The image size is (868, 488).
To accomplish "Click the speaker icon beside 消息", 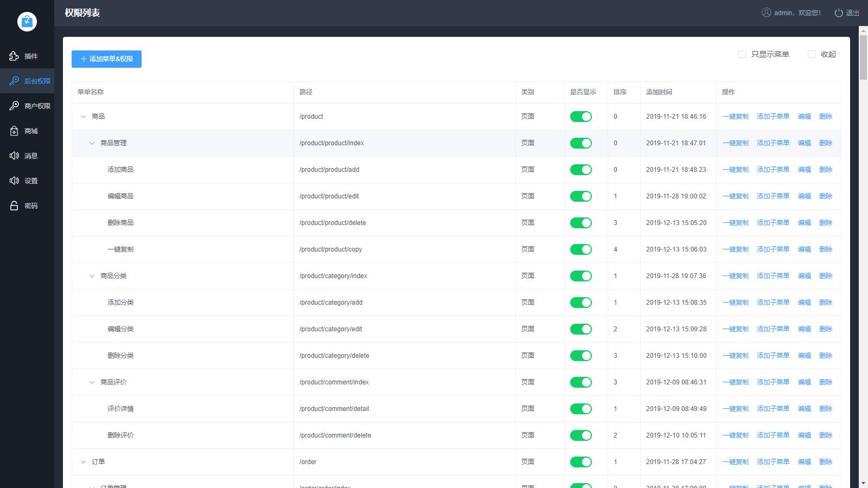I will pos(14,156).
